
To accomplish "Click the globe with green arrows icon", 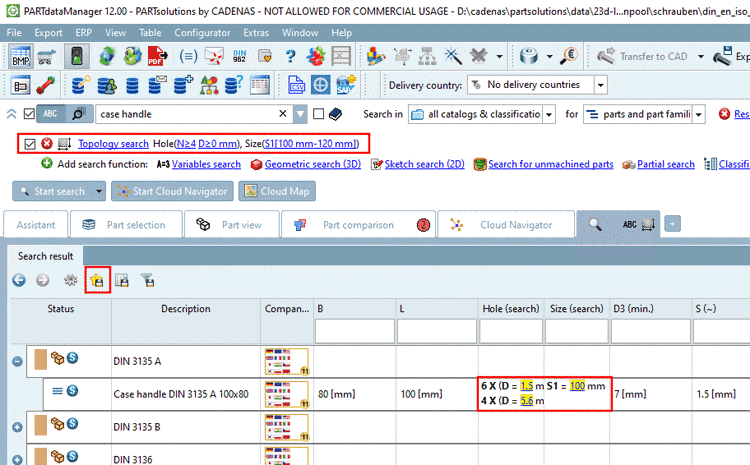I will pos(107,56).
